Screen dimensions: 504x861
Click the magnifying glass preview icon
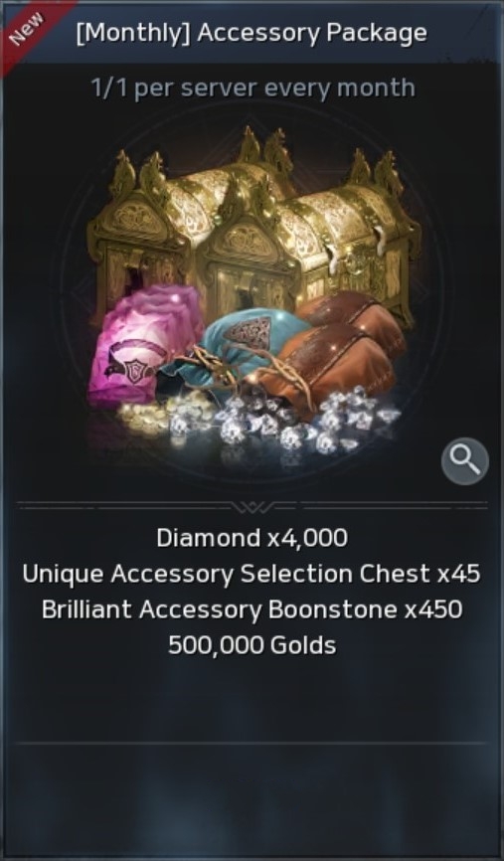pyautogui.click(x=464, y=460)
